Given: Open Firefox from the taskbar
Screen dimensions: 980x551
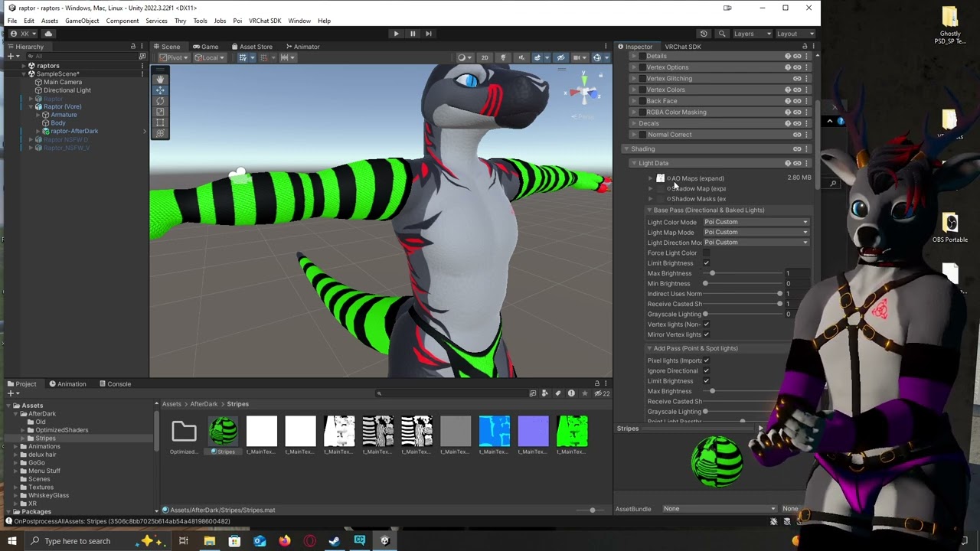Looking at the screenshot, I should [x=285, y=541].
